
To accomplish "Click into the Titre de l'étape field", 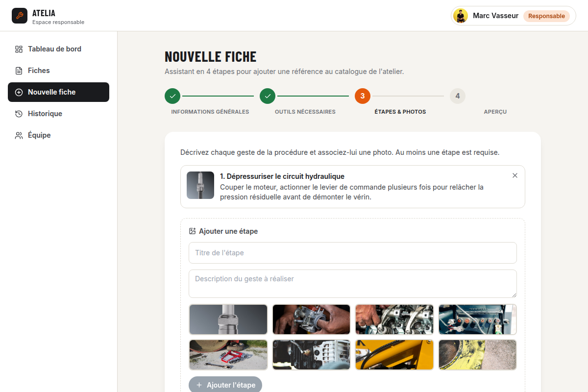I will [x=353, y=253].
